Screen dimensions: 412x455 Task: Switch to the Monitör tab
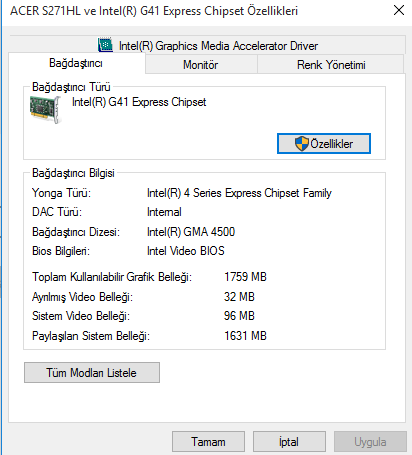[201, 65]
